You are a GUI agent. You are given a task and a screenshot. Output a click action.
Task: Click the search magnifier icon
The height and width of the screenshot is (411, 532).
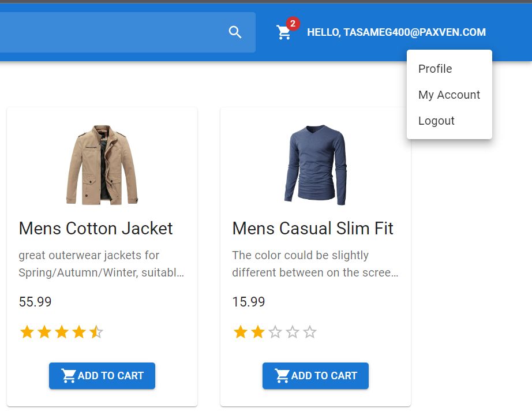click(x=235, y=32)
